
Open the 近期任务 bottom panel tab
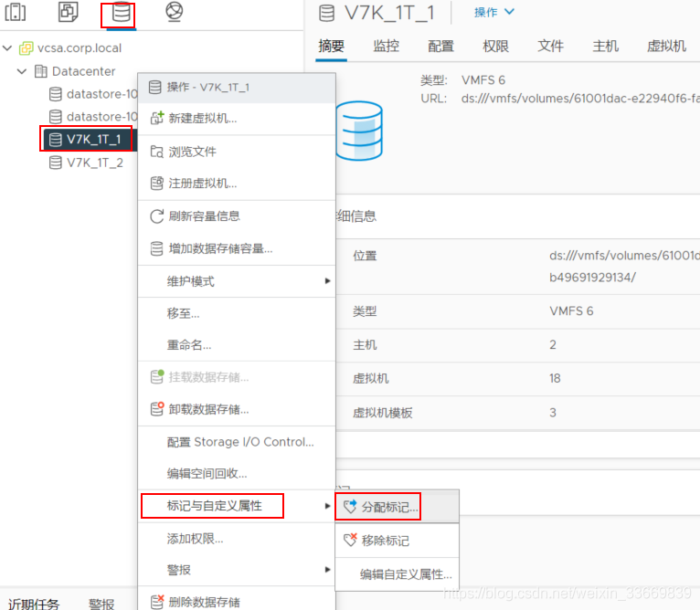pos(34,604)
